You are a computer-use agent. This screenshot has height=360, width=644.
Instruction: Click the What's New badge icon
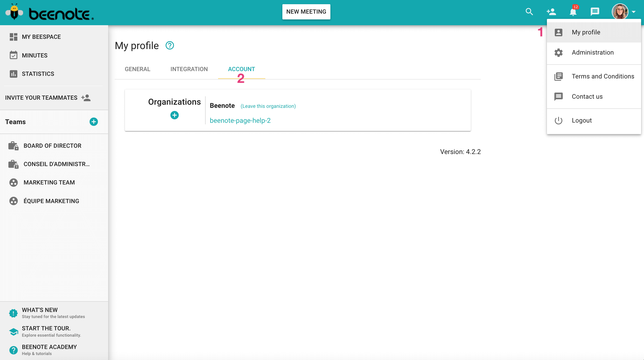click(13, 313)
